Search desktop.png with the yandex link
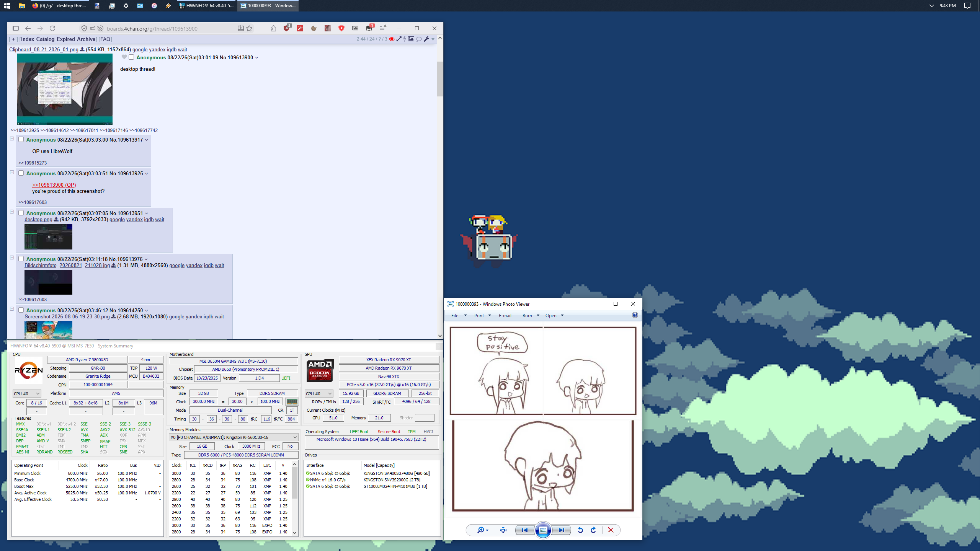 (x=134, y=220)
